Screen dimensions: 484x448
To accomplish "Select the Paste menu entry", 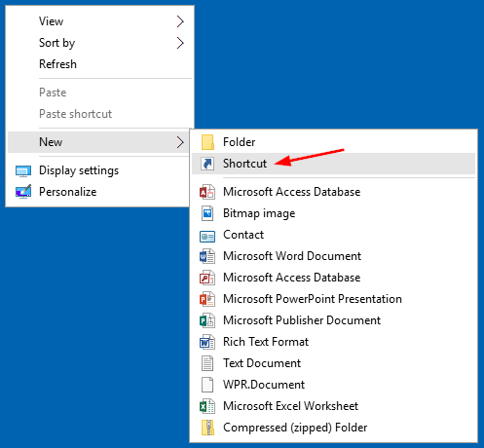I will click(100, 93).
